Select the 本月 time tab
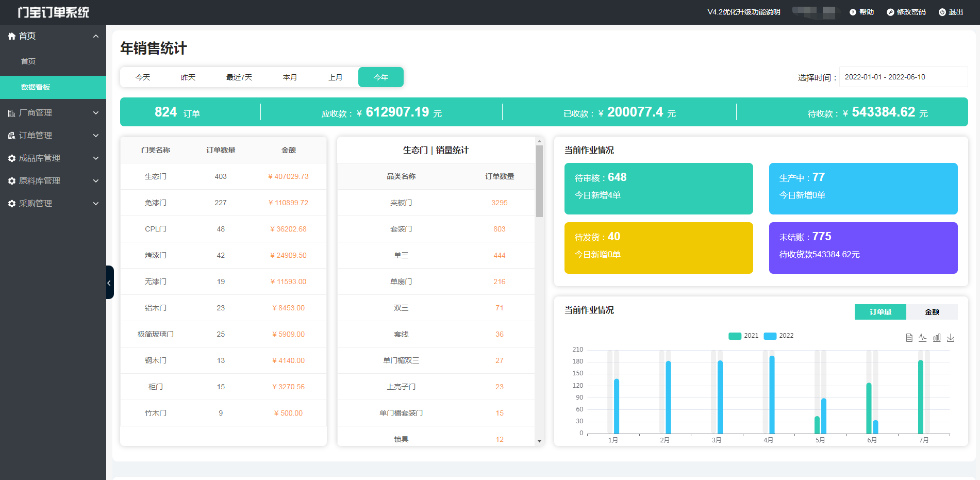The width and height of the screenshot is (980, 480). [x=290, y=77]
